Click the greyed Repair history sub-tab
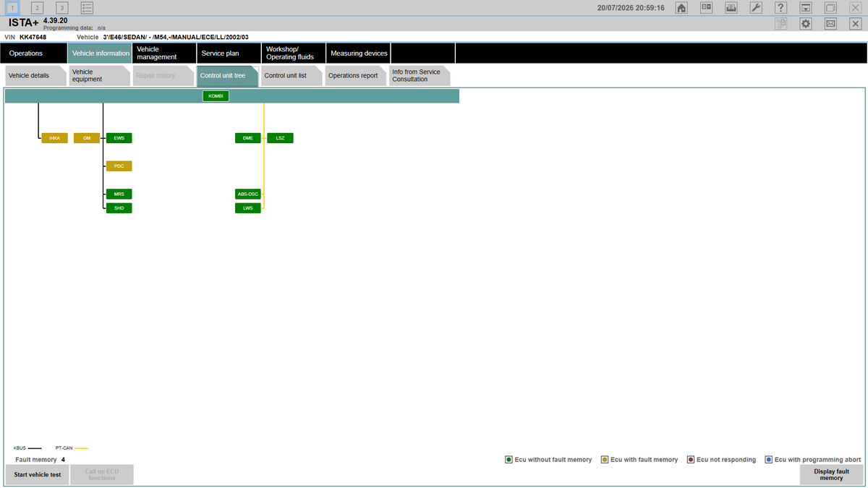Image resolution: width=868 pixels, height=488 pixels. (163, 76)
